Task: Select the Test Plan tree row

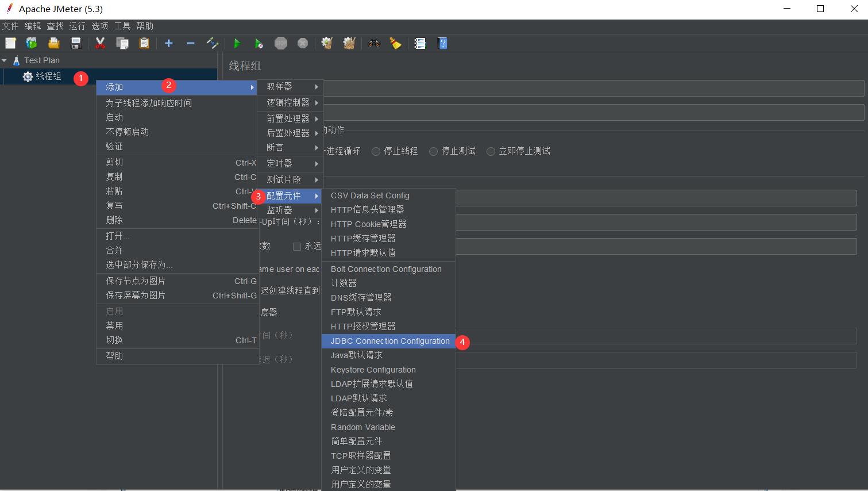Action: click(x=109, y=60)
